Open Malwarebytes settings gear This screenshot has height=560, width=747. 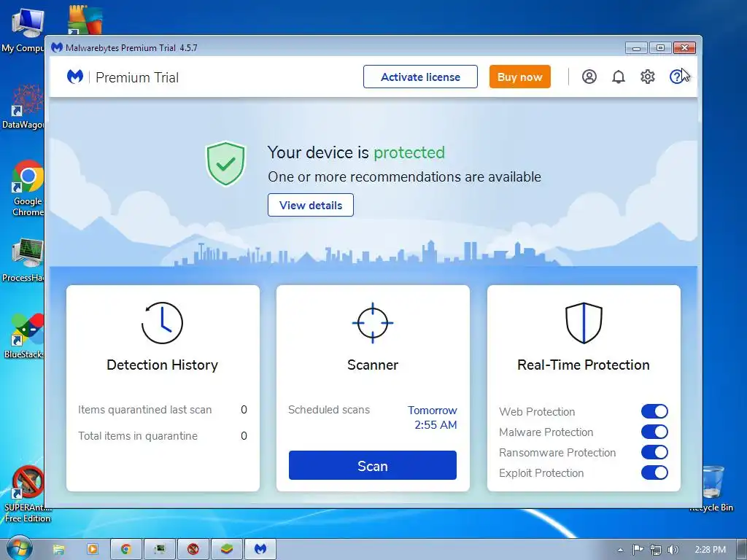tap(648, 77)
